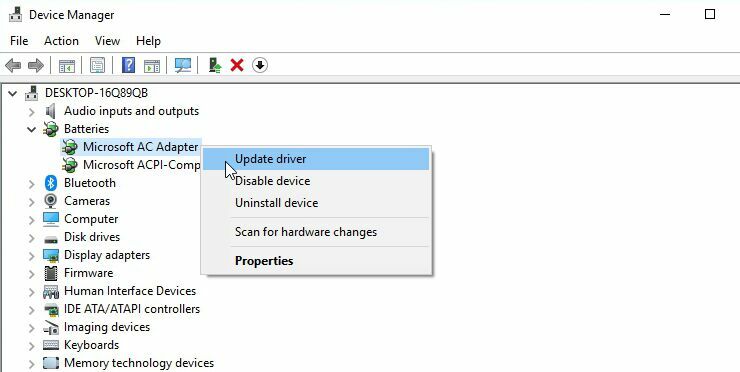Click the red X Uninstall device icon
740x372 pixels.
(x=237, y=65)
